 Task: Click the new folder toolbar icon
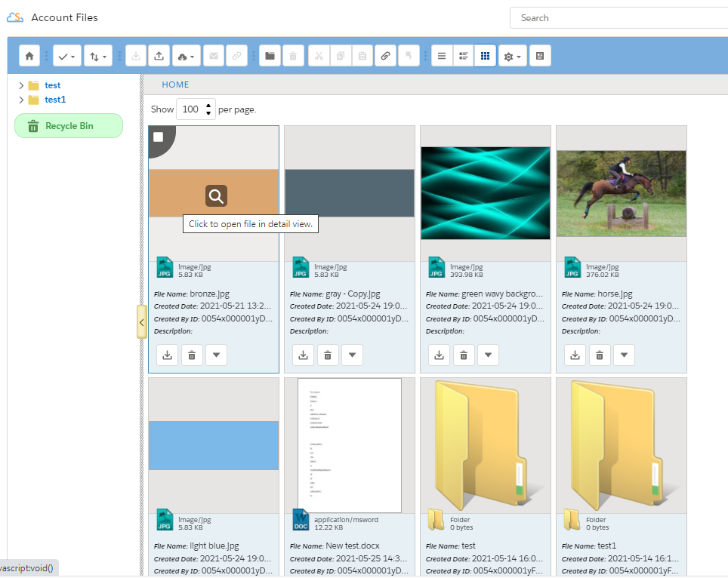pyautogui.click(x=270, y=56)
